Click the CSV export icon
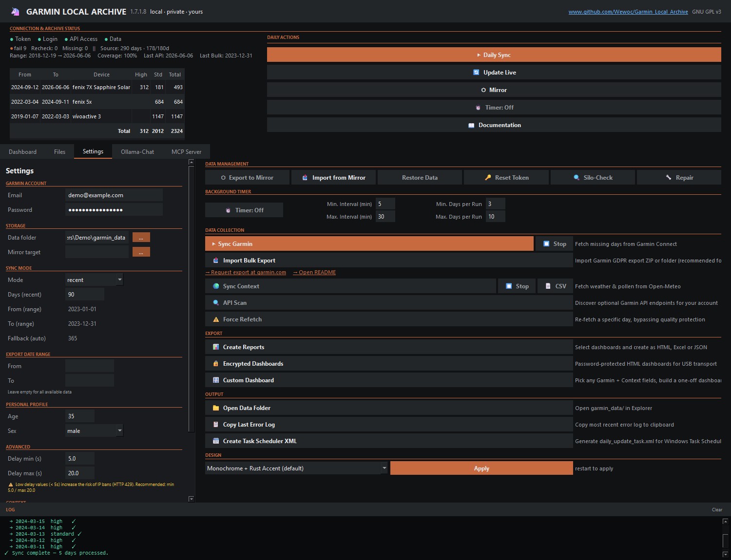This screenshot has width=731, height=560. [x=548, y=286]
